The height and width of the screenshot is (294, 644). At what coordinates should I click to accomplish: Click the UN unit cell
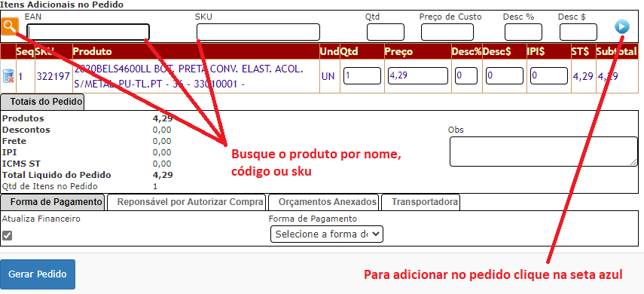point(328,76)
